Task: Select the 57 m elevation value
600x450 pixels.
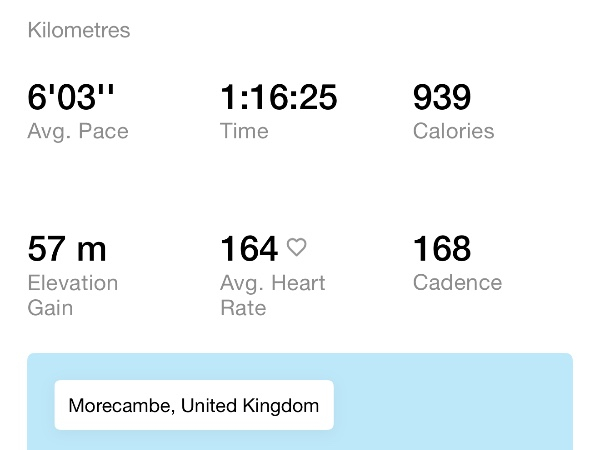Action: coord(67,248)
